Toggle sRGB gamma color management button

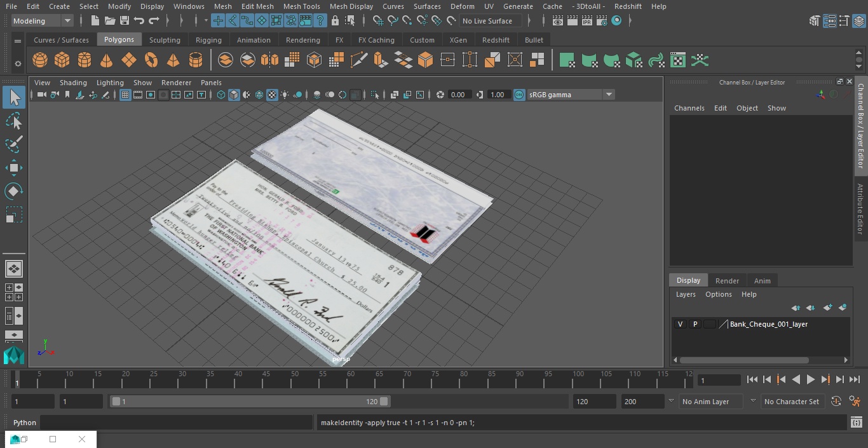click(x=519, y=95)
